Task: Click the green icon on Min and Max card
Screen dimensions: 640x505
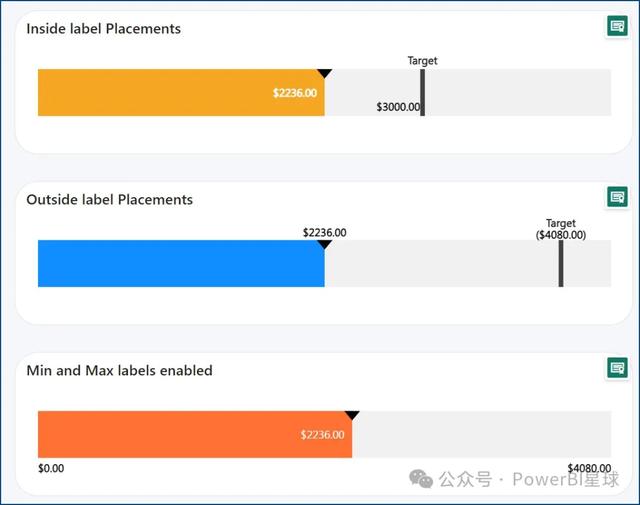Action: click(x=617, y=369)
